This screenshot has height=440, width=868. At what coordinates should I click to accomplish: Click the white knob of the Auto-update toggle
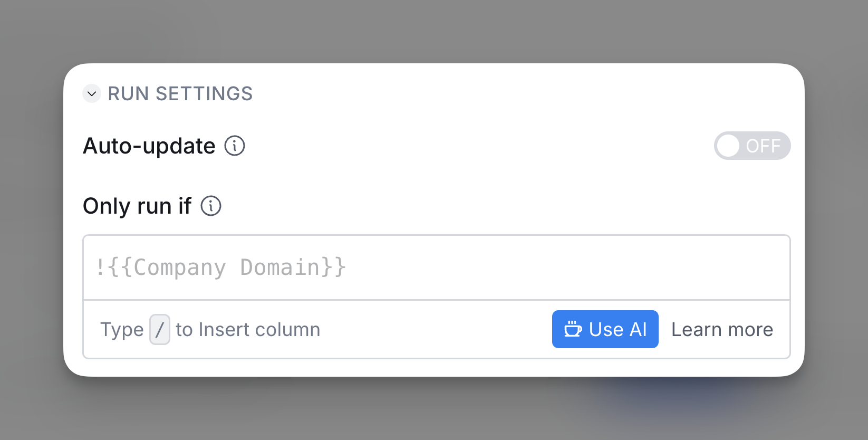coord(728,146)
